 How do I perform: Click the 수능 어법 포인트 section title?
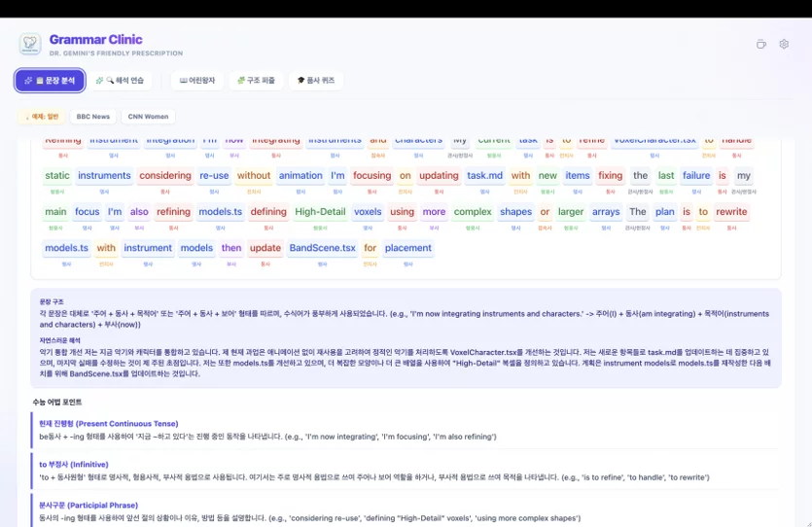click(57, 403)
